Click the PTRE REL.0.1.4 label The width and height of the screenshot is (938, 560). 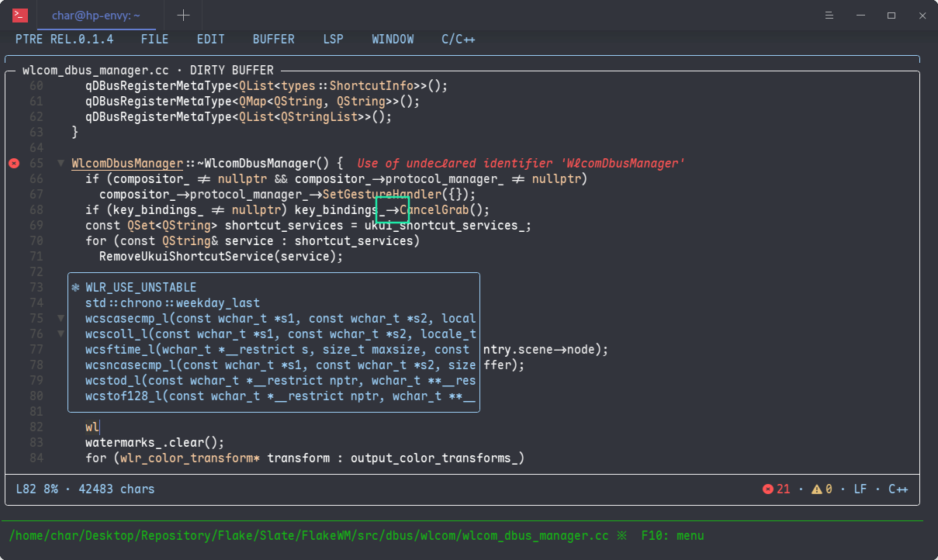64,39
